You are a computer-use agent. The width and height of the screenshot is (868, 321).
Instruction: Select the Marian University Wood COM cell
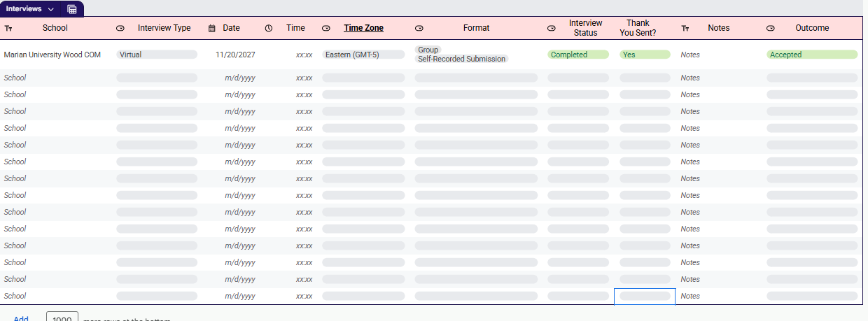point(52,55)
